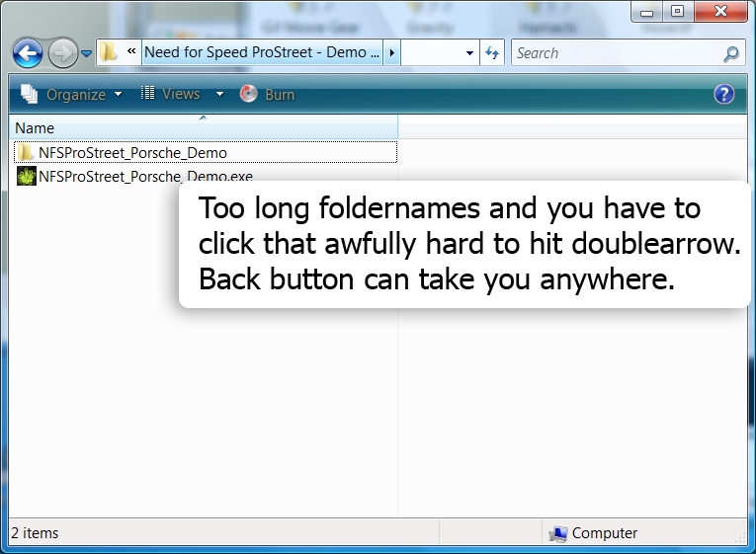
Task: Click the Views button
Action: 171,94
